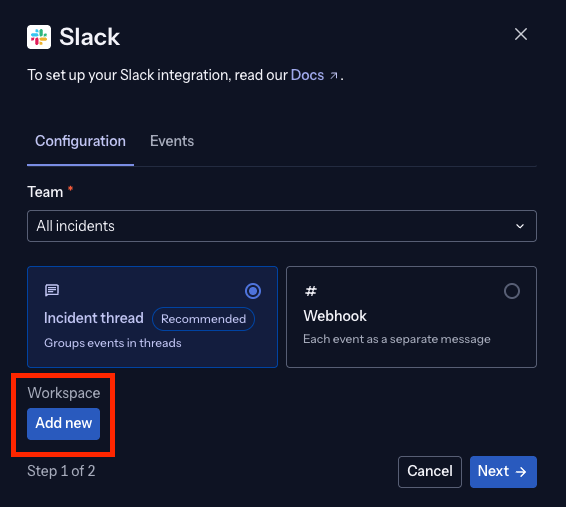
Task: Click the external link arrow beside Docs
Action: (x=334, y=76)
